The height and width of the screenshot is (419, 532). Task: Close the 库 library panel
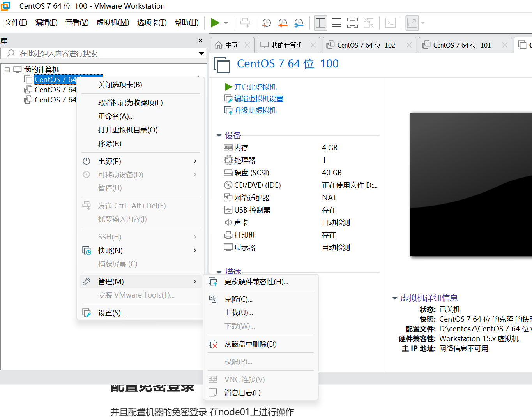coord(200,40)
